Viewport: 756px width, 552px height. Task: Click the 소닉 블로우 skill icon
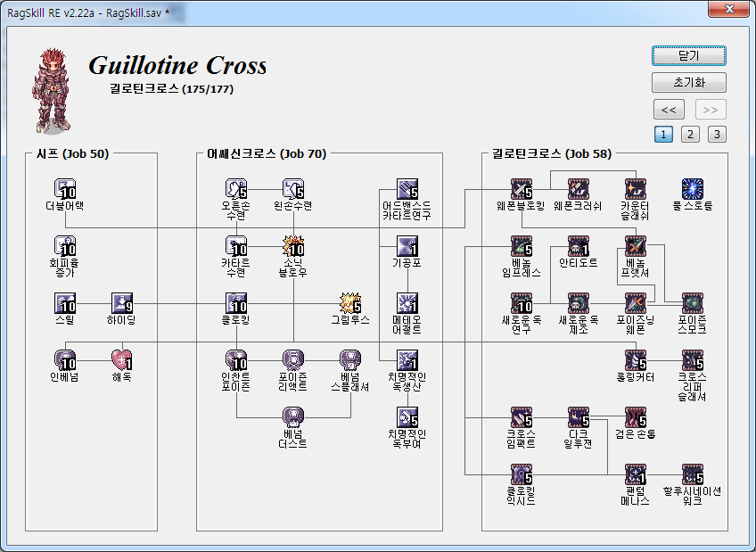click(x=293, y=246)
